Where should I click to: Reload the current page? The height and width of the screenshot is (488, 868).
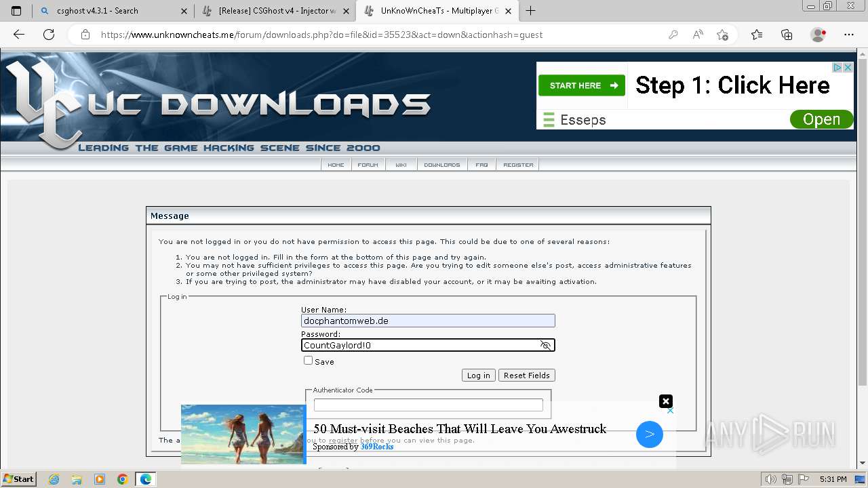(49, 35)
